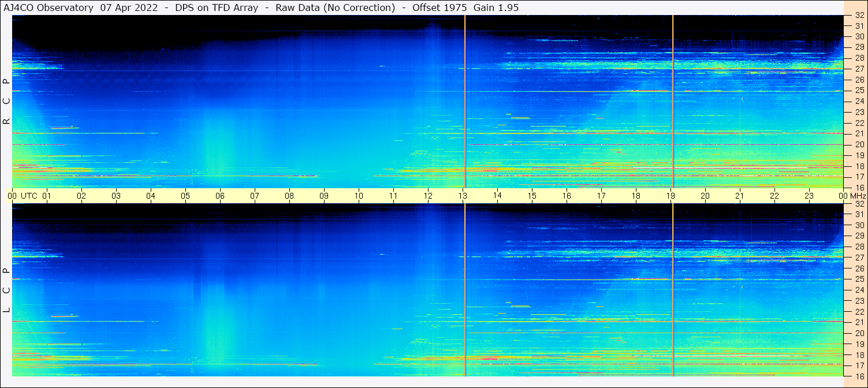Image resolution: width=868 pixels, height=388 pixels.
Task: Select hour '02' on the UTC time axis
Action: pos(81,196)
